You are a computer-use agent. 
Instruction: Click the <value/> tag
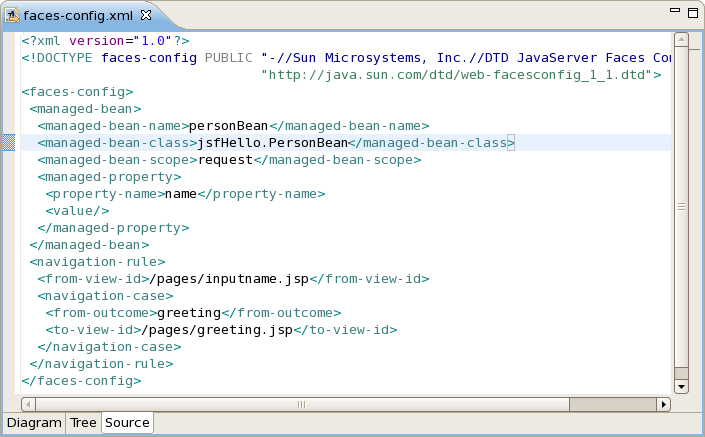coord(77,211)
